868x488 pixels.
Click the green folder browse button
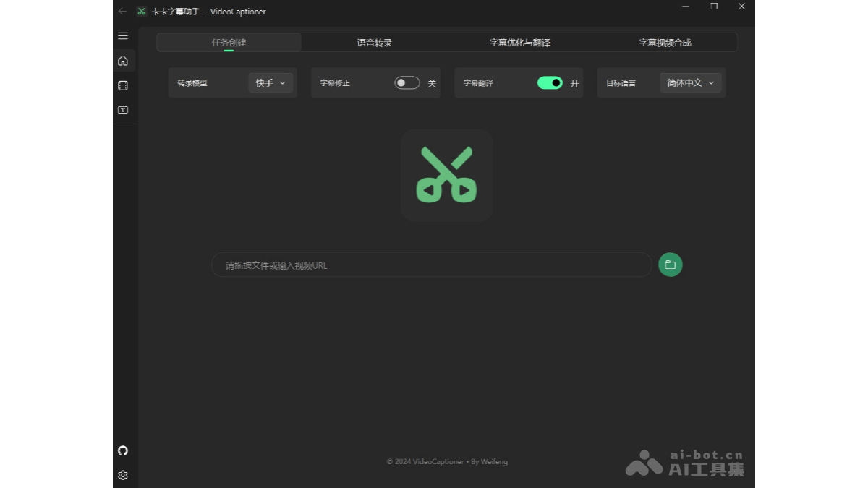tap(670, 265)
